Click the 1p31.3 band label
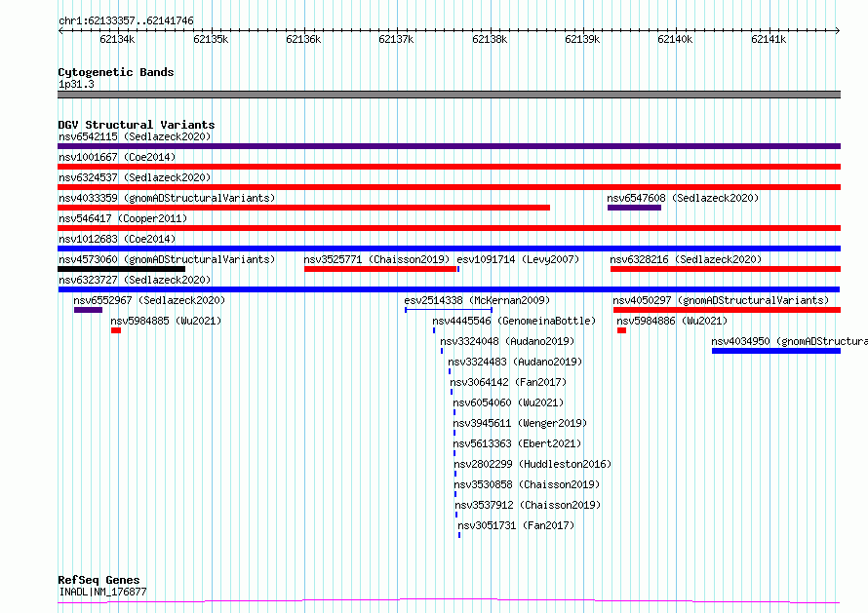The width and height of the screenshot is (868, 613). (x=76, y=84)
